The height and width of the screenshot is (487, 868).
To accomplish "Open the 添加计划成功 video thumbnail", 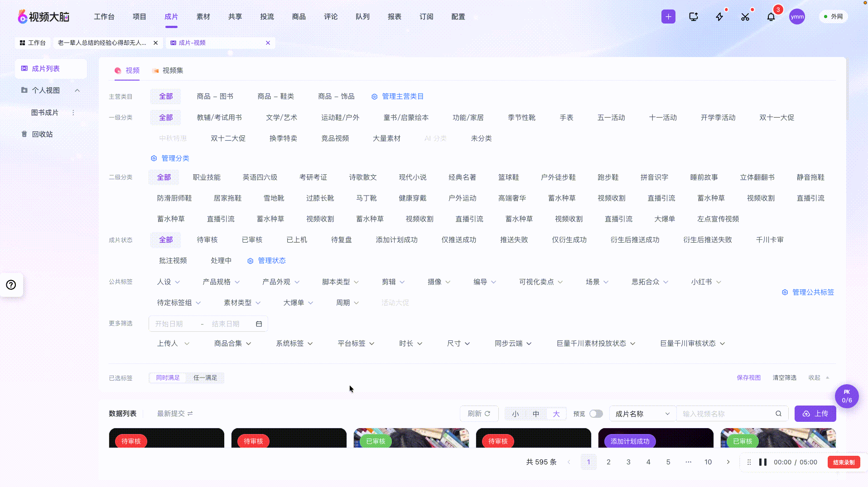I will click(656, 438).
